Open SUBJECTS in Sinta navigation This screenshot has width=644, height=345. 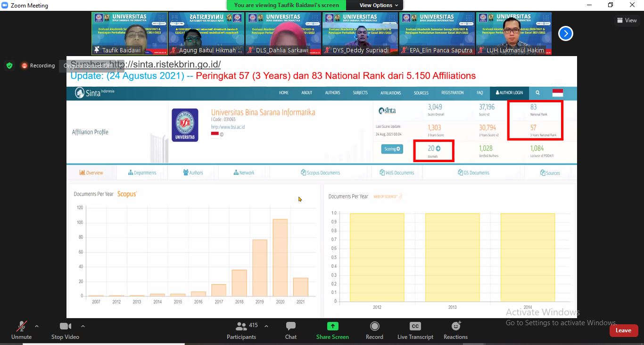(360, 93)
